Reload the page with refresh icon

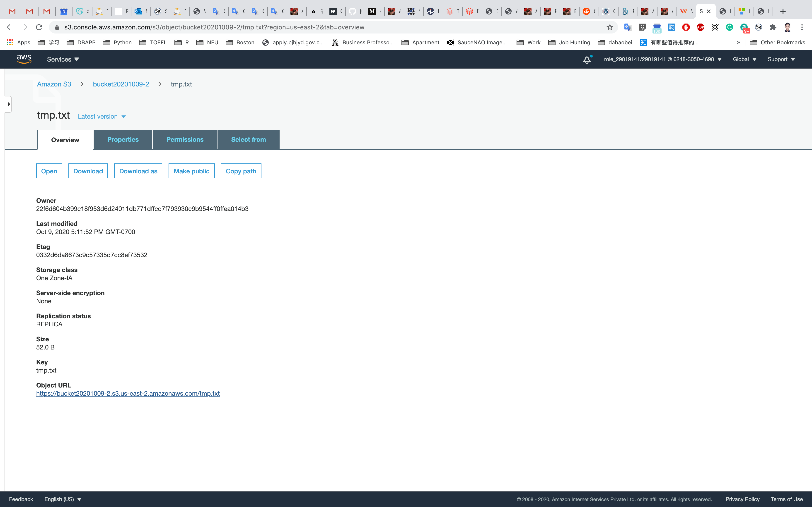[x=39, y=27]
